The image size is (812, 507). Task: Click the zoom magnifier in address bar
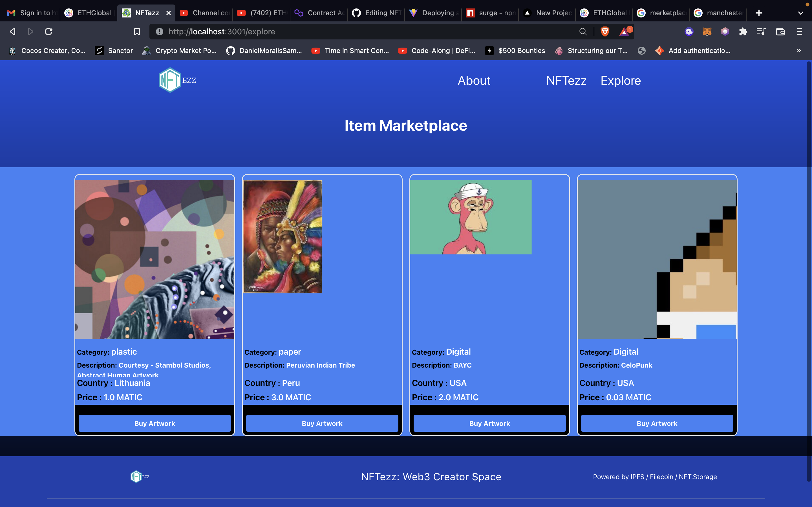point(583,32)
